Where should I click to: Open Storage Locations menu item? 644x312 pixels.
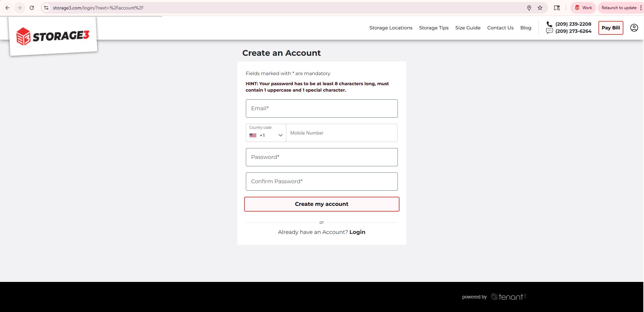[x=391, y=28]
